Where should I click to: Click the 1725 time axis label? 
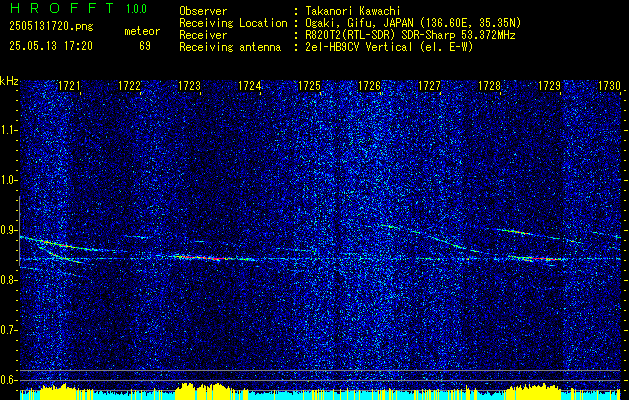click(x=309, y=86)
